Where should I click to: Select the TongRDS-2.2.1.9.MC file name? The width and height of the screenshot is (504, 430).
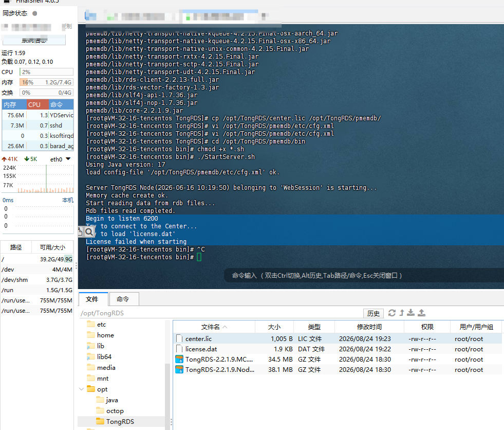pos(219,359)
